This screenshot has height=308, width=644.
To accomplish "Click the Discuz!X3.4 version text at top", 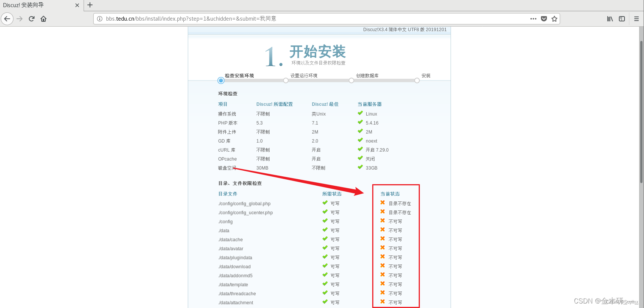I will tap(405, 30).
